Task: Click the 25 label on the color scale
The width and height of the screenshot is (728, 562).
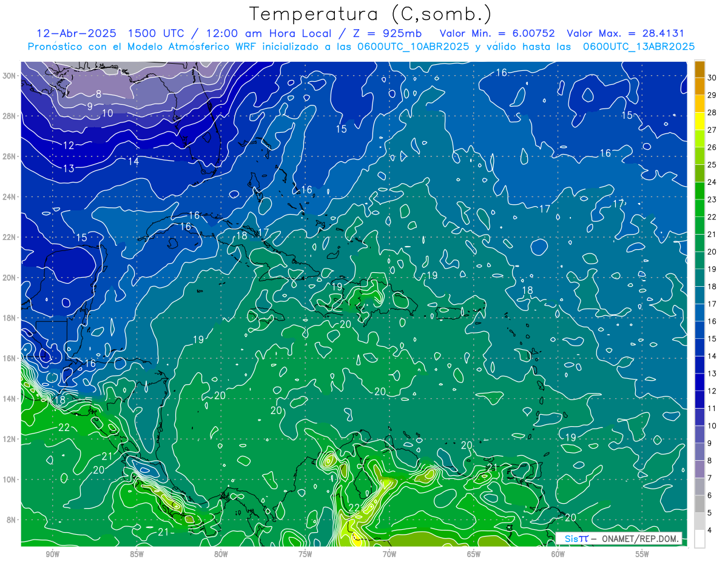Action: point(712,164)
